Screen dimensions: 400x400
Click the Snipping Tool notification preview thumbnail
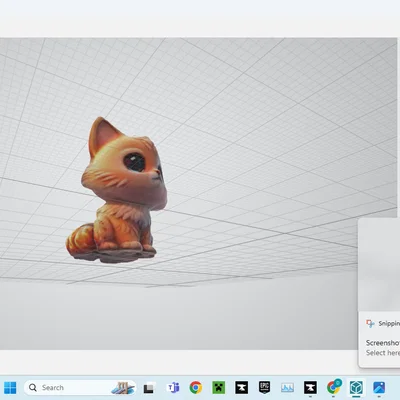379,264
